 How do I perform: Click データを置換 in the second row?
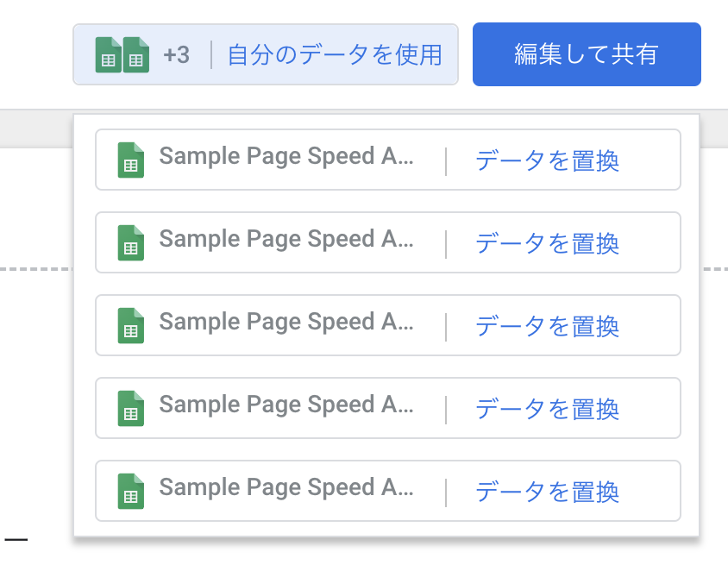pyautogui.click(x=547, y=243)
